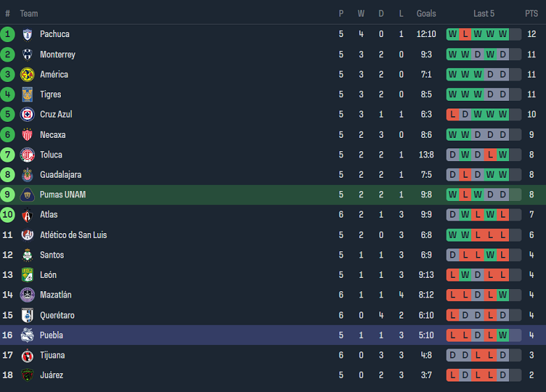This screenshot has height=392, width=546.
Task: Click the Toluca team badge
Action: (x=27, y=155)
